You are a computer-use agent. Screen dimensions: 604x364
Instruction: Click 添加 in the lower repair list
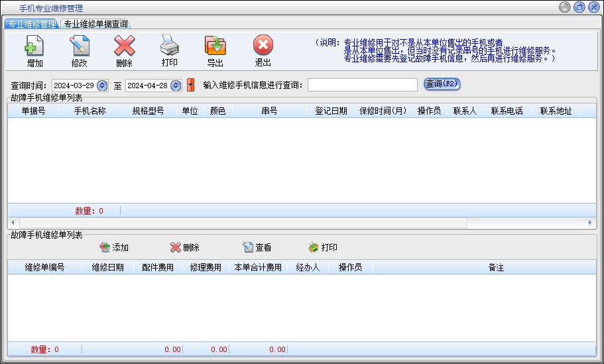point(114,247)
